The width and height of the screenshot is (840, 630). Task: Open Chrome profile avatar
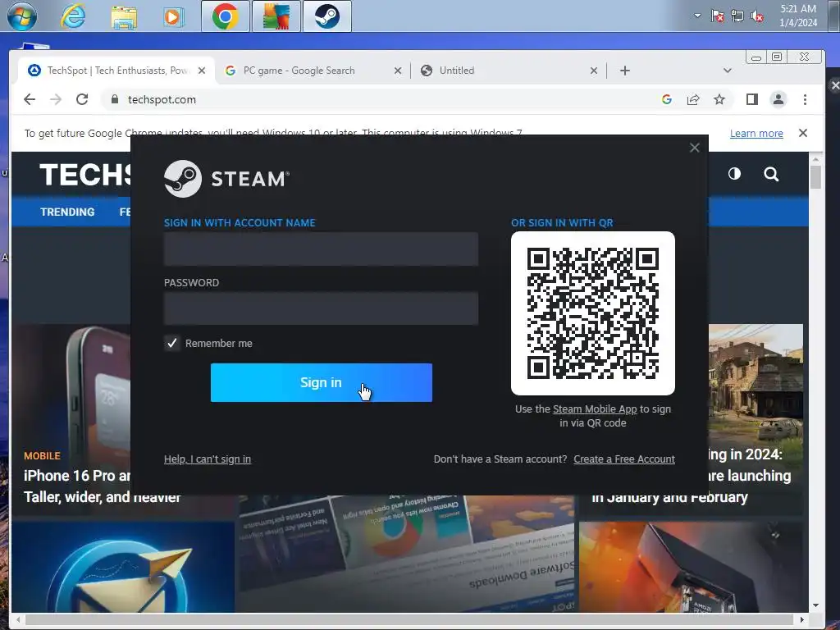(x=778, y=99)
